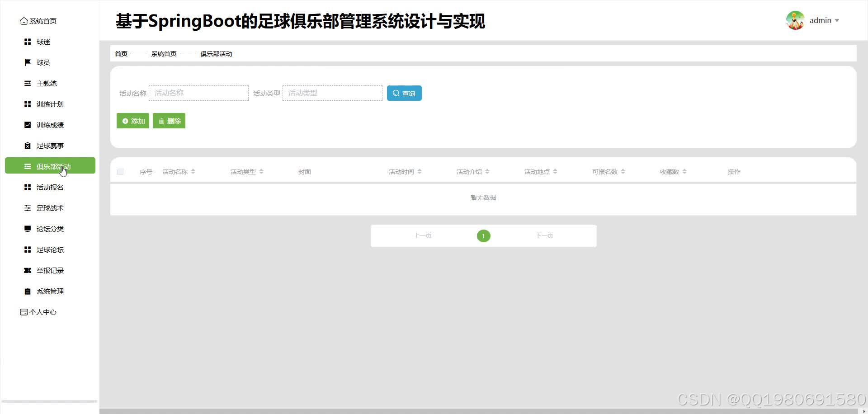Click the magnifier icon in 查询 button
This screenshot has width=868, height=414.
[396, 93]
